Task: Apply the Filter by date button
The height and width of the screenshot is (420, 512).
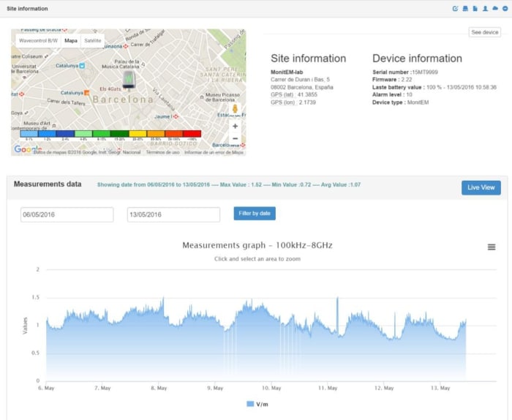Action: (x=255, y=214)
